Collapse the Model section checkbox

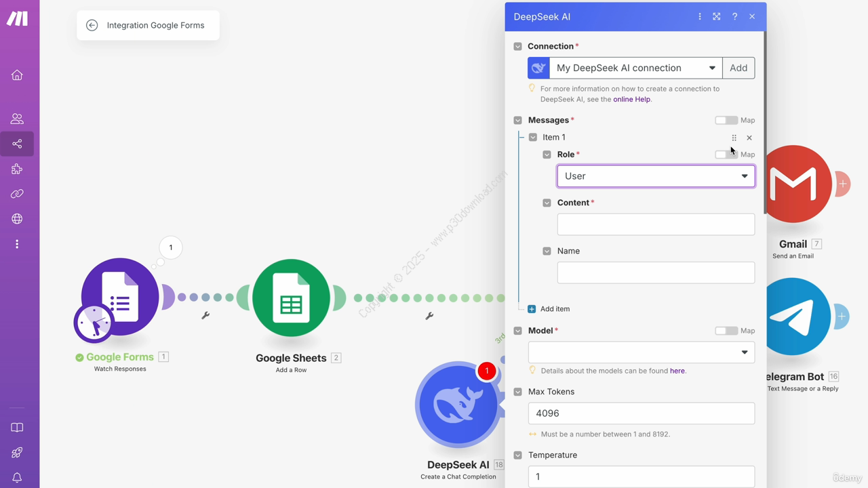point(518,331)
